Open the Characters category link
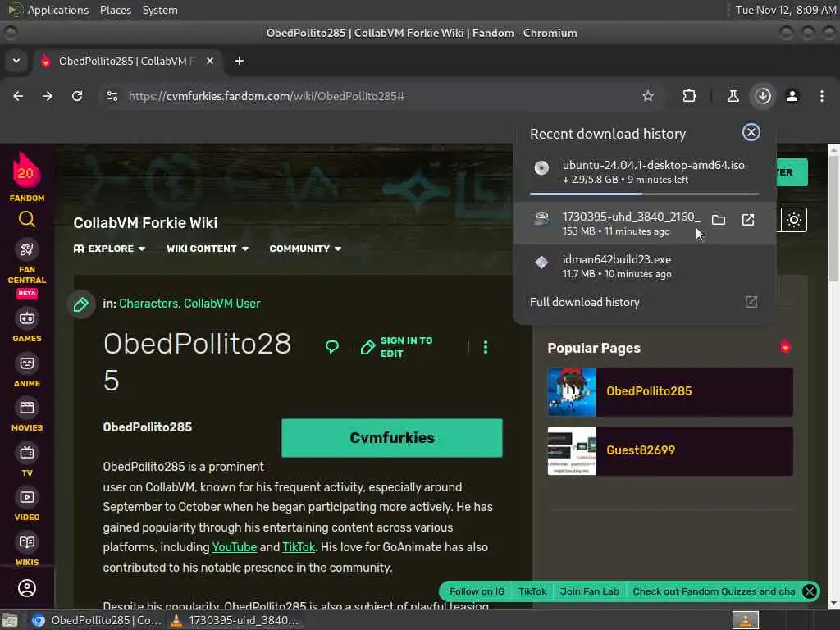This screenshot has height=630, width=840. click(148, 304)
